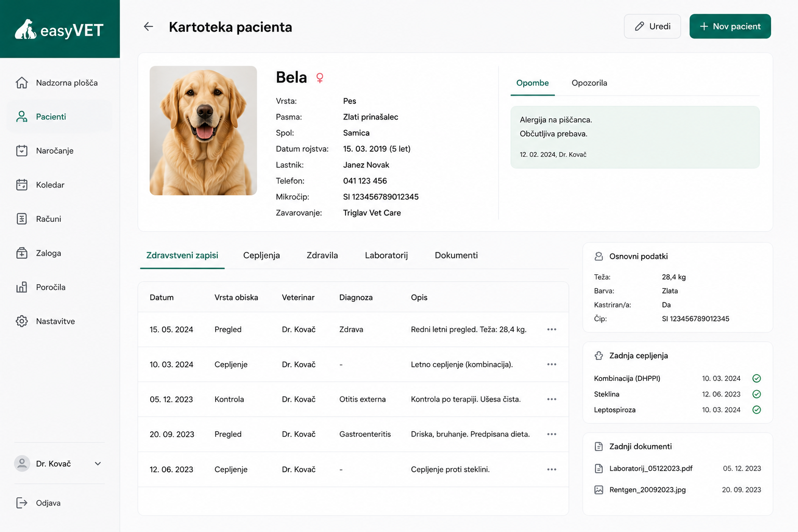
Task: Open the Dokumenti tab
Action: coord(456,256)
